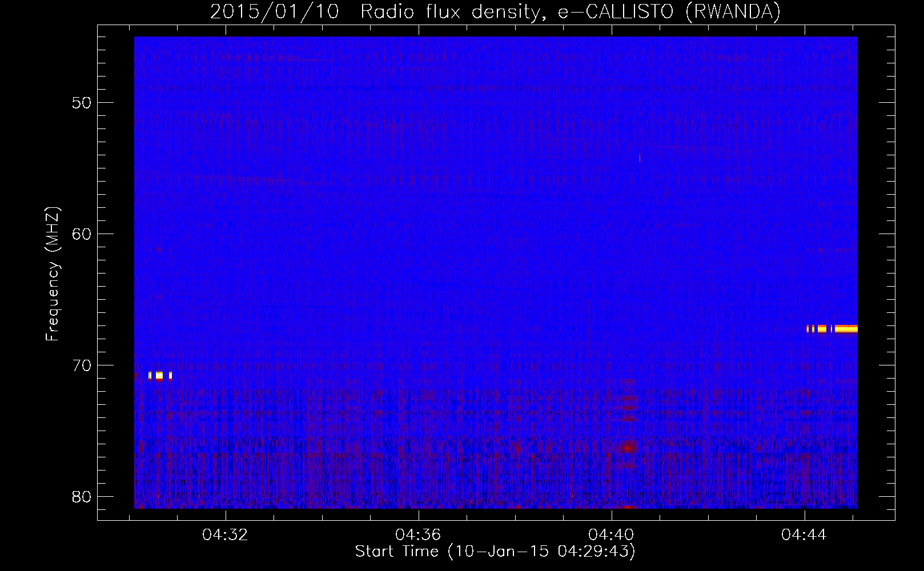Click the small red spike near 54 MHz

[x=640, y=158]
